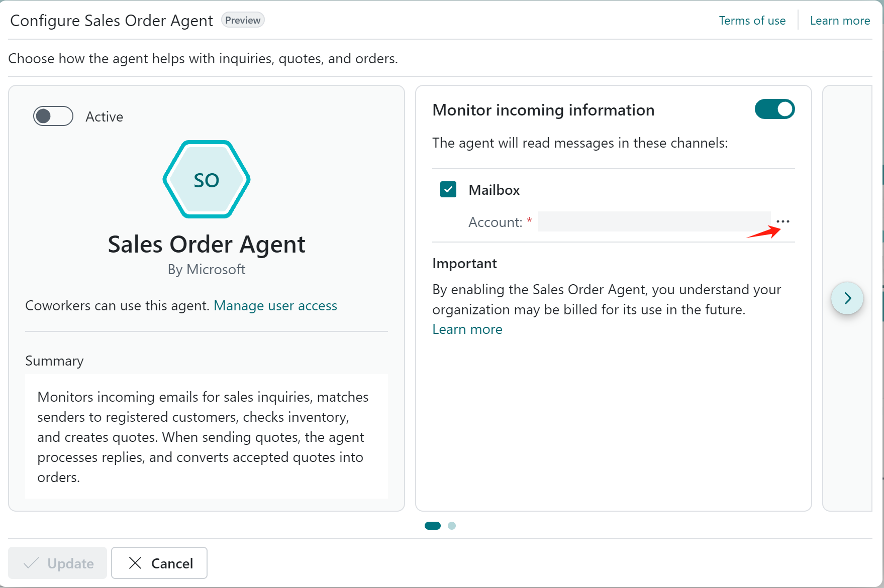The height and width of the screenshot is (588, 884).
Task: Open Learn more link in header
Action: pos(840,21)
